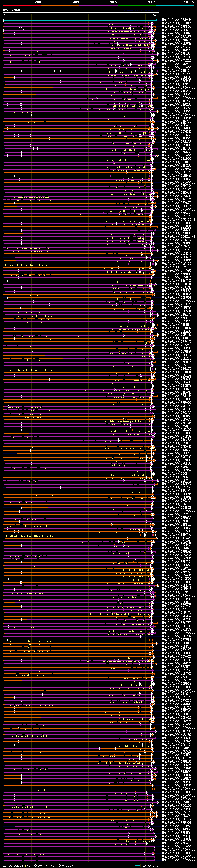Click the UniRef100_Q2IGU1 label
This screenshot has height=868, width=197.
tap(177, 226)
